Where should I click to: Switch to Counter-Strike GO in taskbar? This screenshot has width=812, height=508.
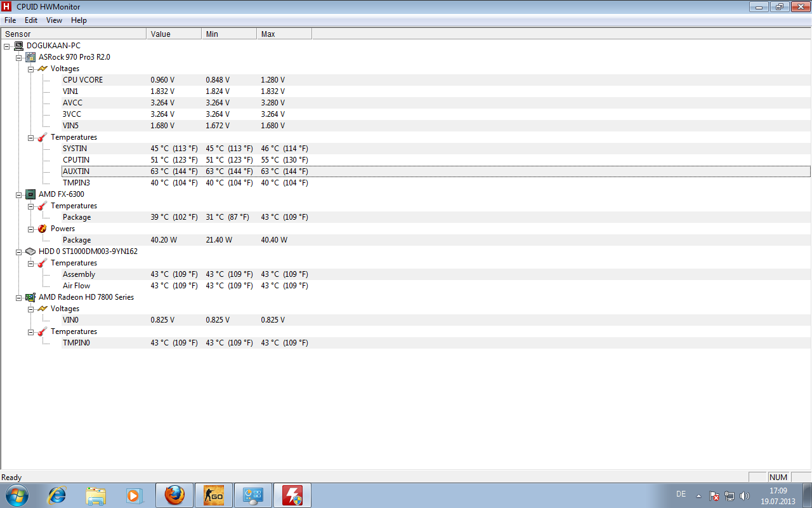[x=214, y=495]
